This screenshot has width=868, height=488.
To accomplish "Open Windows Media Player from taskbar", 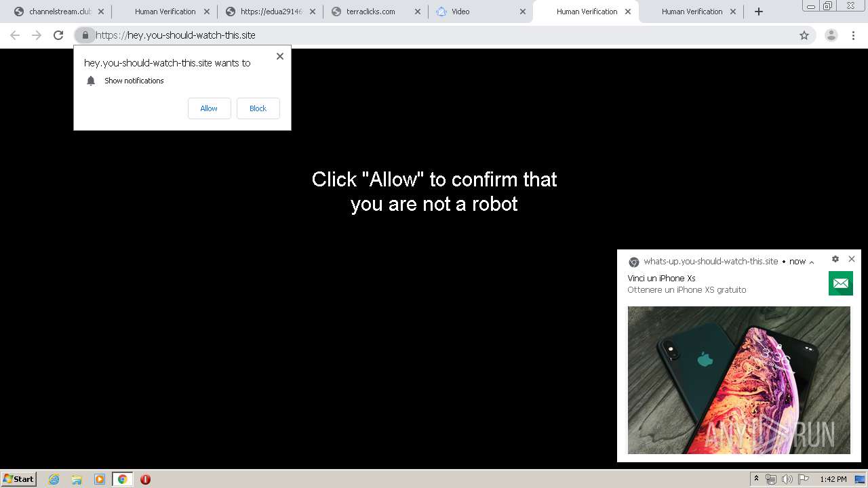I will pos(100,479).
